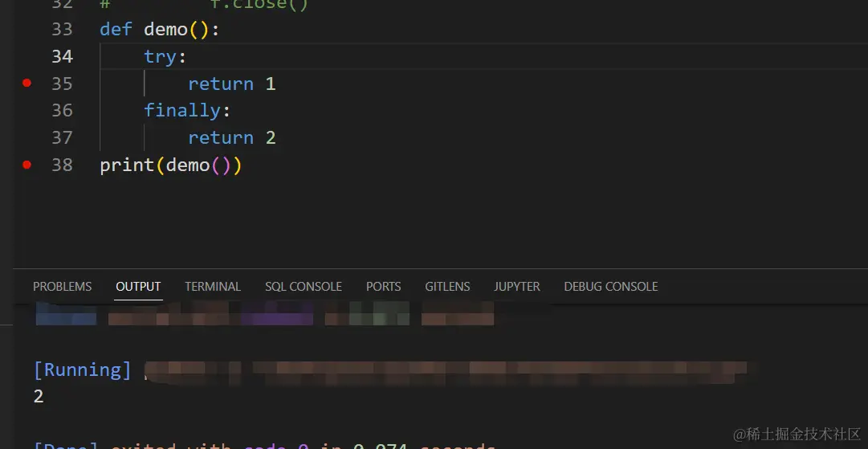868x449 pixels.
Task: Open the TERMINAL panel tab
Action: point(213,286)
